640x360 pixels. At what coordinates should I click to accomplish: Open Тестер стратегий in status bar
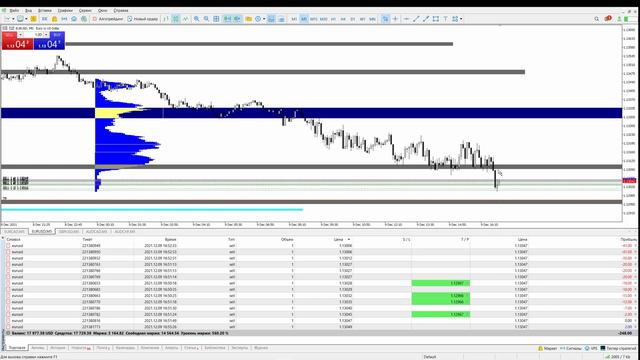[619, 348]
